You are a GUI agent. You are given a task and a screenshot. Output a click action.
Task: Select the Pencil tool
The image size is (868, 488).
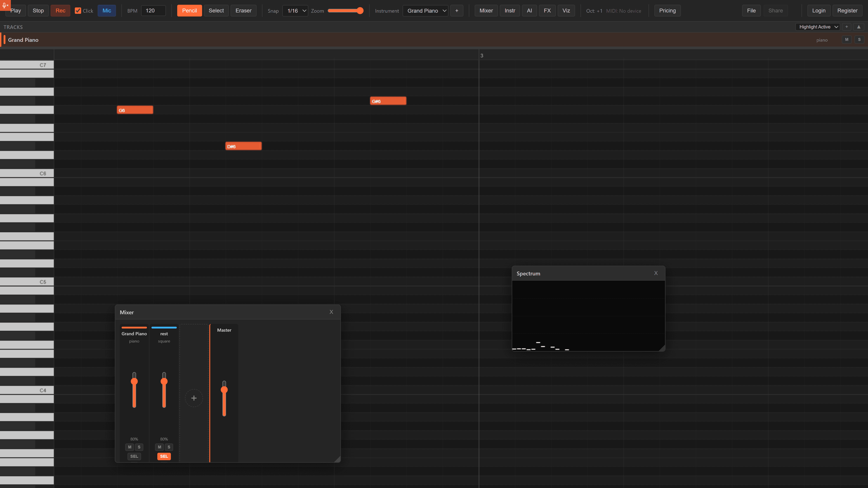[x=189, y=10]
